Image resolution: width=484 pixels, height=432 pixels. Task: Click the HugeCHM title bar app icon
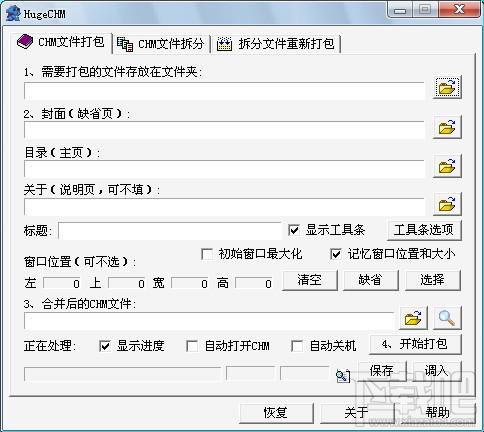click(x=13, y=14)
